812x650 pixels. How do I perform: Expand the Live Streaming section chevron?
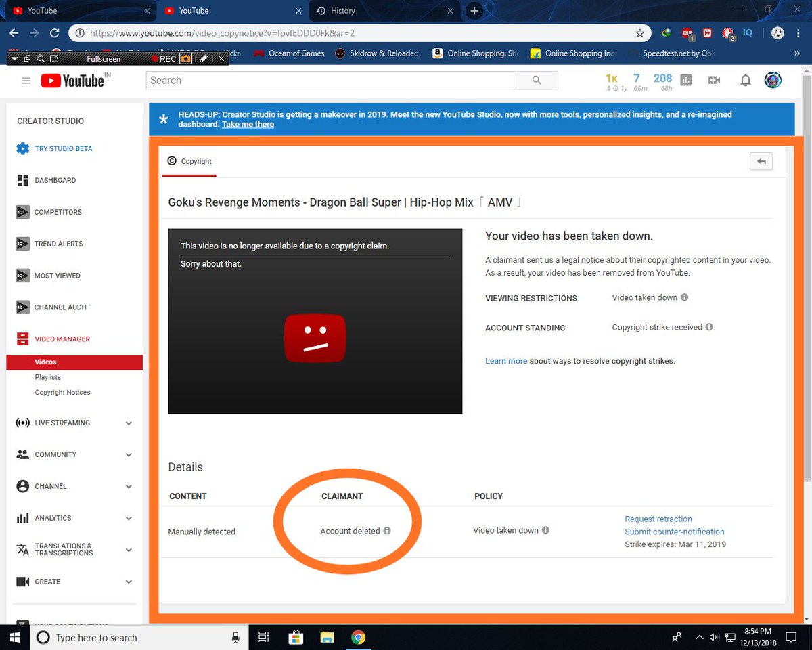[x=129, y=423]
